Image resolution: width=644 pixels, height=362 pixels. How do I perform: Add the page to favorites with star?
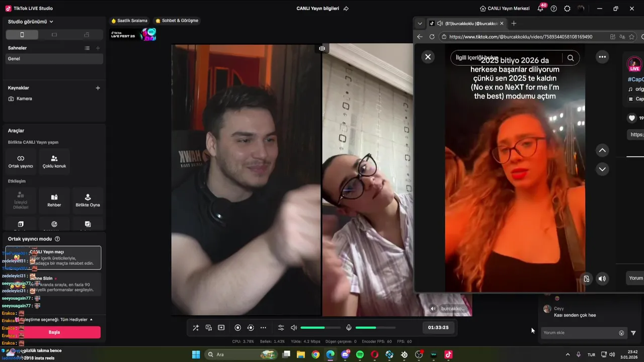[632, 37]
